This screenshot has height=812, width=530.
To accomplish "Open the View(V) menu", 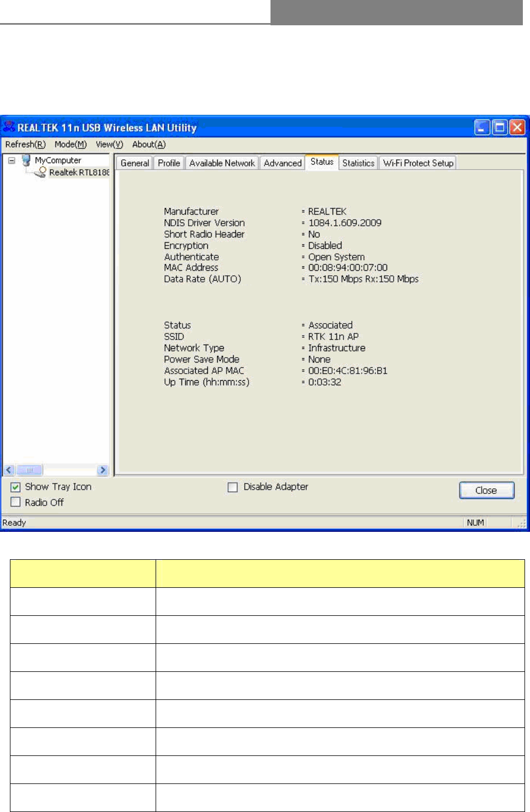I will 109,144.
